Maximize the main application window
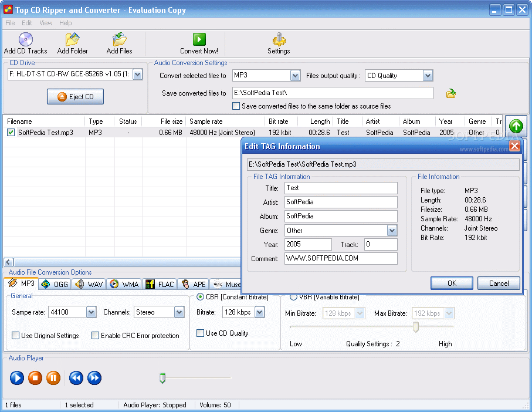The image size is (532, 412). [509, 10]
